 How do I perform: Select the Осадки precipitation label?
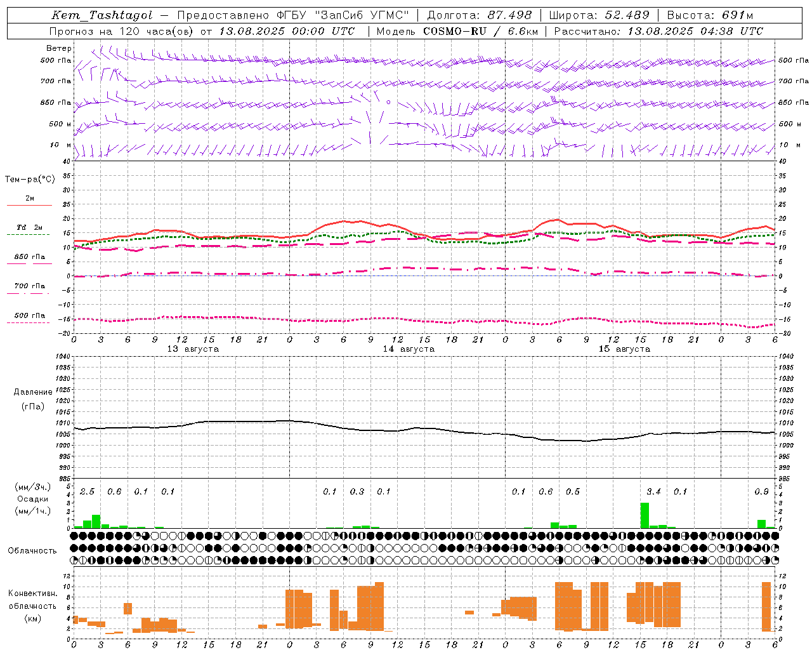33,499
